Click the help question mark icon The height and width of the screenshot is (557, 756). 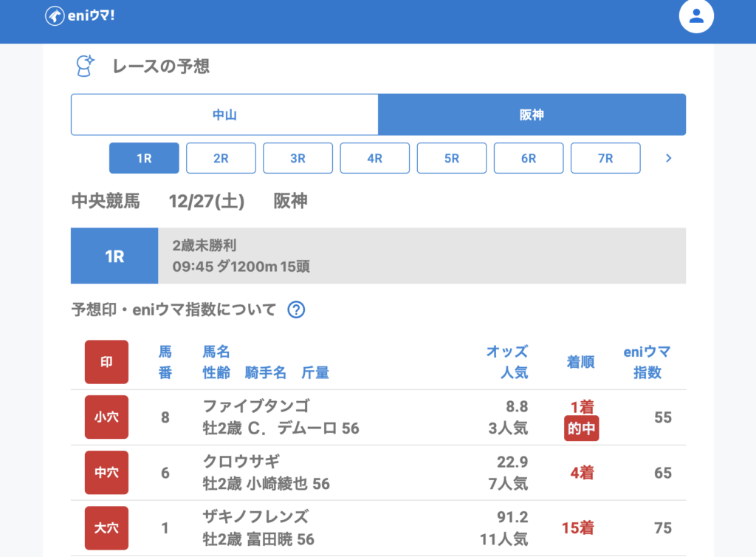click(x=296, y=310)
